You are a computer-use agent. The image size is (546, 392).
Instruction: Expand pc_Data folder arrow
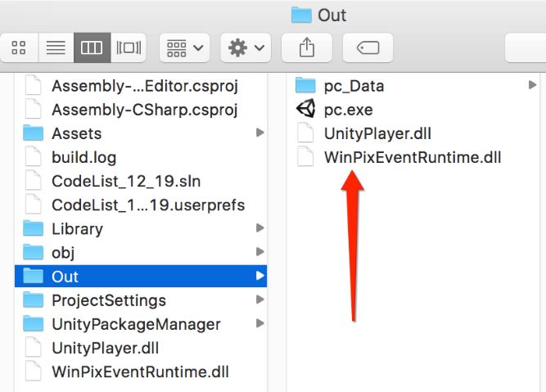pos(532,85)
